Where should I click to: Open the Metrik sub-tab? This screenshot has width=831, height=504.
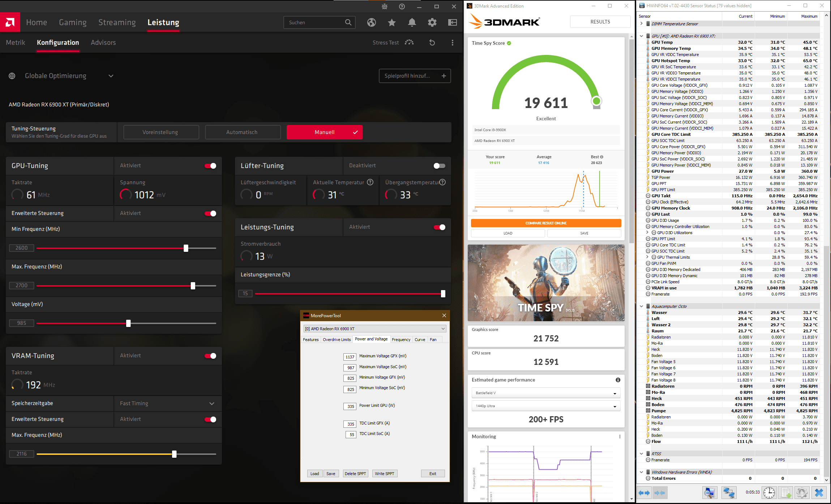16,43
